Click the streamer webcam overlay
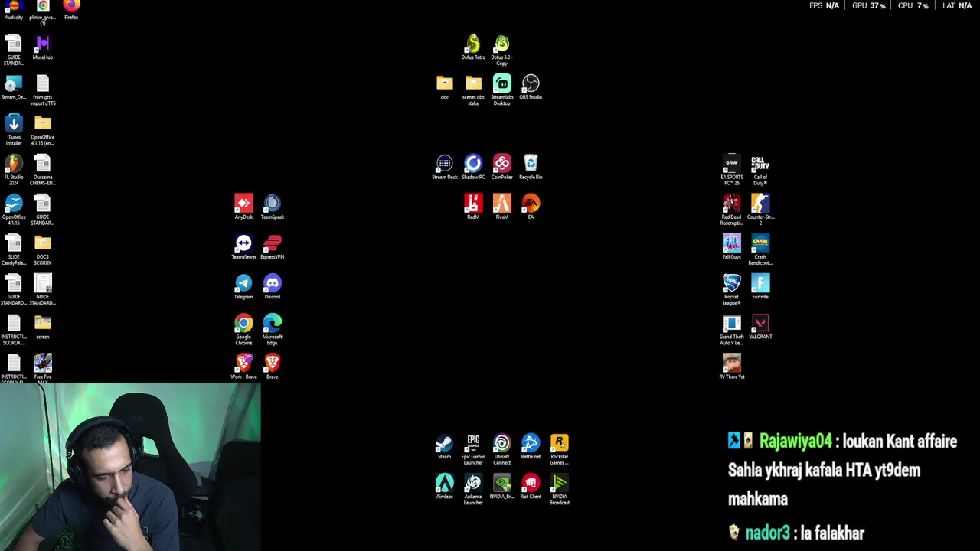980x551 pixels. pos(130,467)
